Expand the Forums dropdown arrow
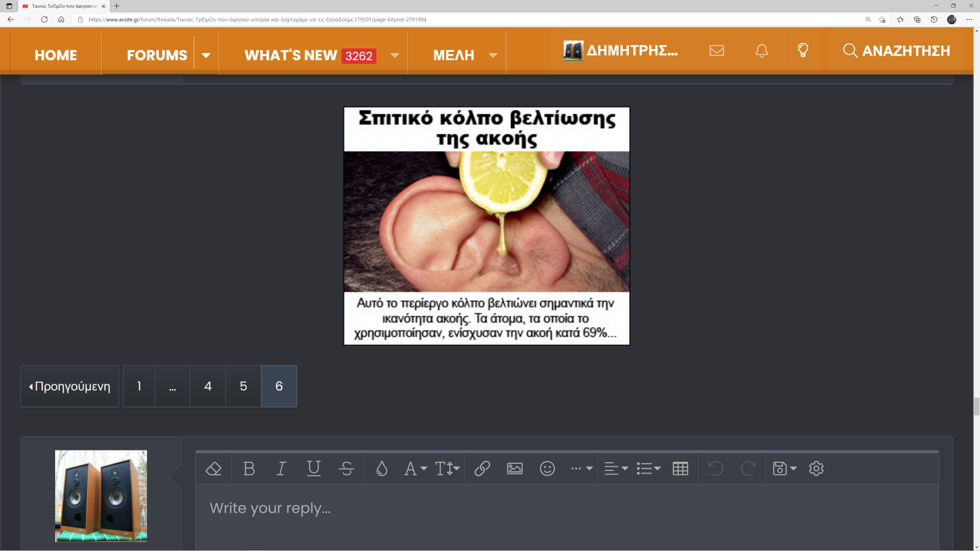The image size is (980, 551). (x=206, y=55)
